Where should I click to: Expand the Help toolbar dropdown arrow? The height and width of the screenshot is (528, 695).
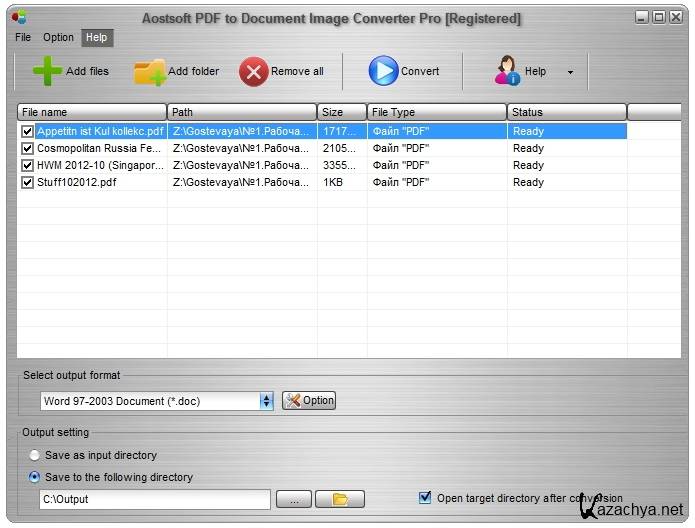click(x=570, y=72)
